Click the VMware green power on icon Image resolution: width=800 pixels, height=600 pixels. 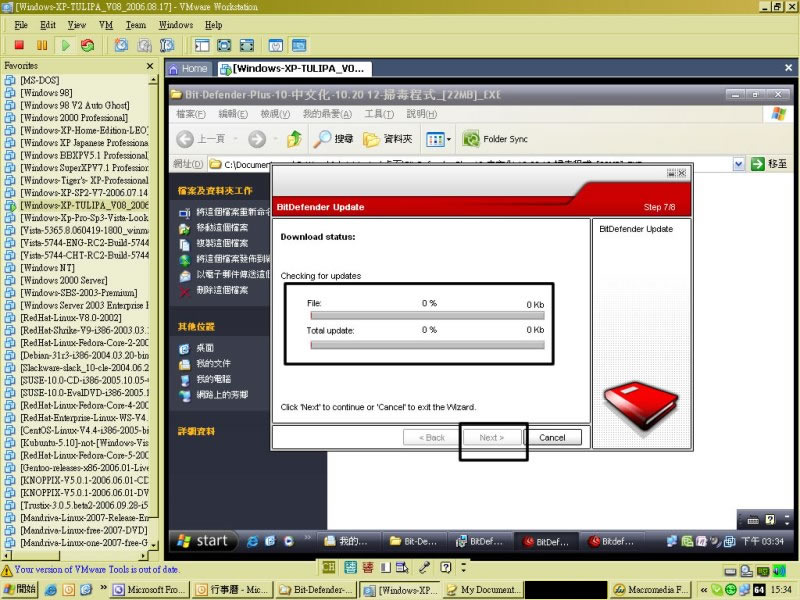click(x=65, y=45)
